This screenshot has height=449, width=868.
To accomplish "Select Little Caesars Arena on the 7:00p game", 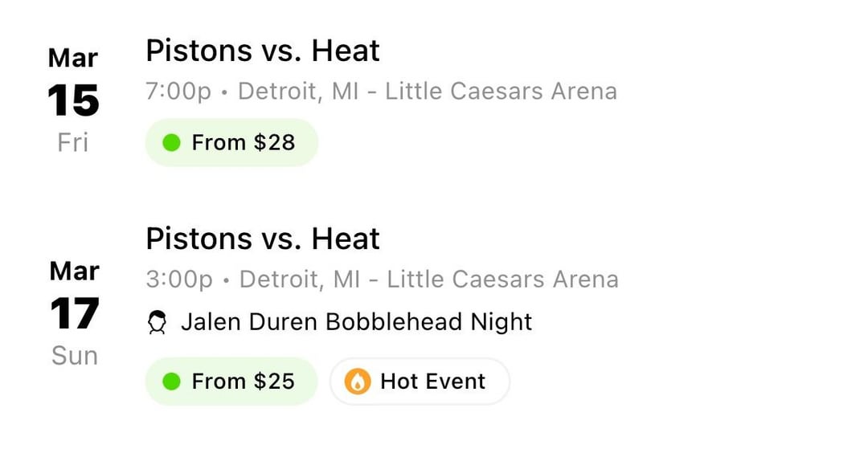I will coord(501,92).
